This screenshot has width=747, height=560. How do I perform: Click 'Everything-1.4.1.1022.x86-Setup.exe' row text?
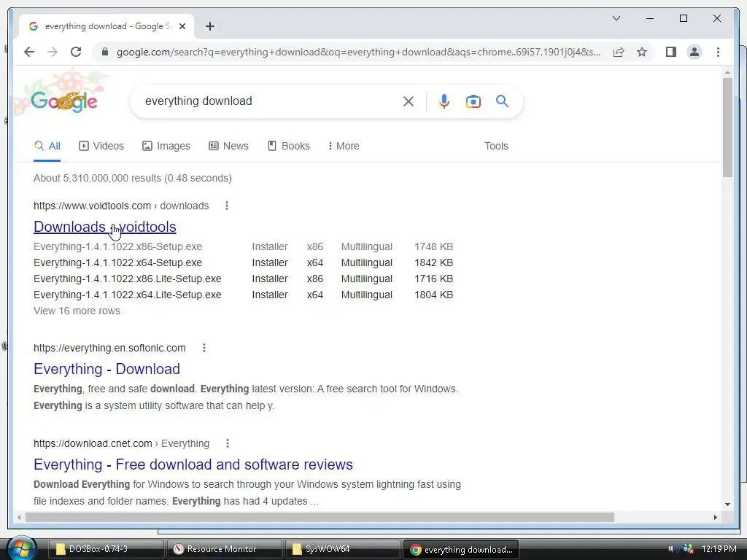tap(117, 246)
